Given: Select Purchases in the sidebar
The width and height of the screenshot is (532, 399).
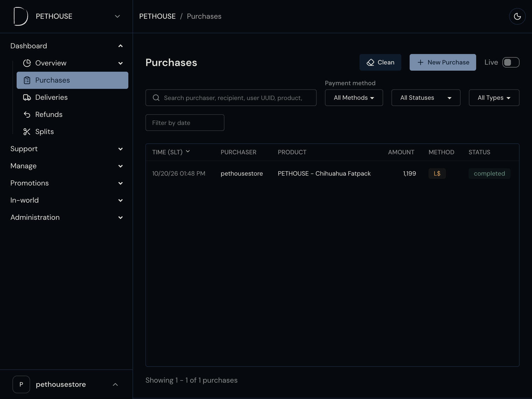Looking at the screenshot, I should click(x=72, y=80).
